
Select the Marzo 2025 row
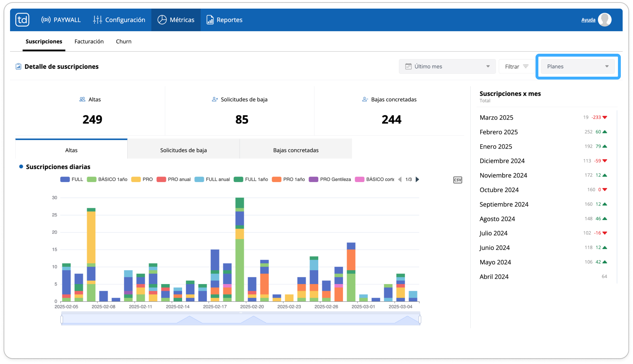click(x=543, y=118)
